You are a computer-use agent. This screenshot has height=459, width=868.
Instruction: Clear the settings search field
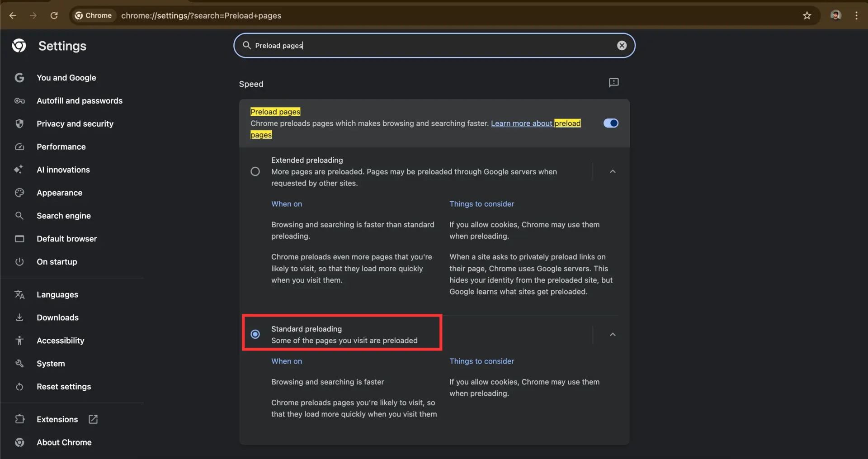pyautogui.click(x=622, y=45)
